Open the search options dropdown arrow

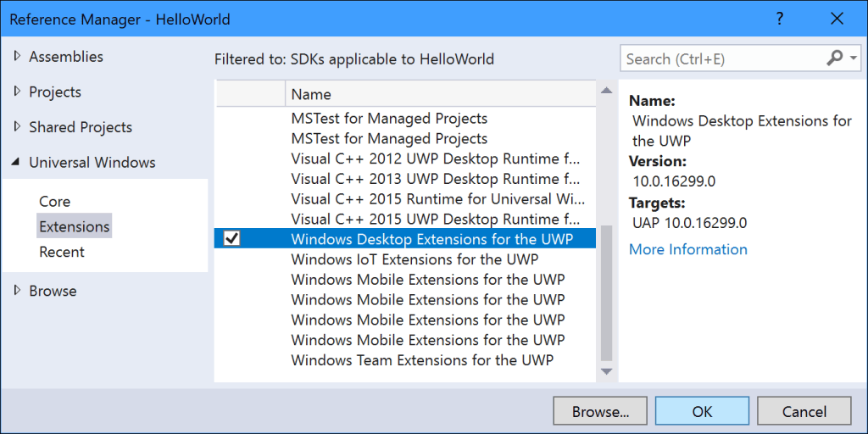click(854, 58)
